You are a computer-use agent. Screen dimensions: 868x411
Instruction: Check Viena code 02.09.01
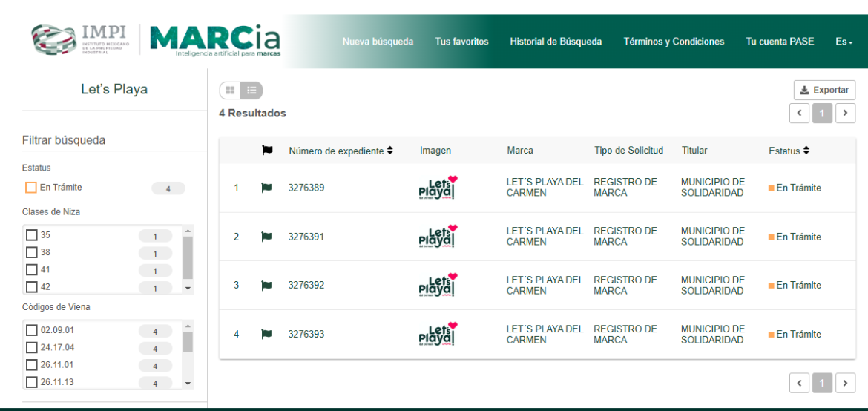tap(32, 331)
